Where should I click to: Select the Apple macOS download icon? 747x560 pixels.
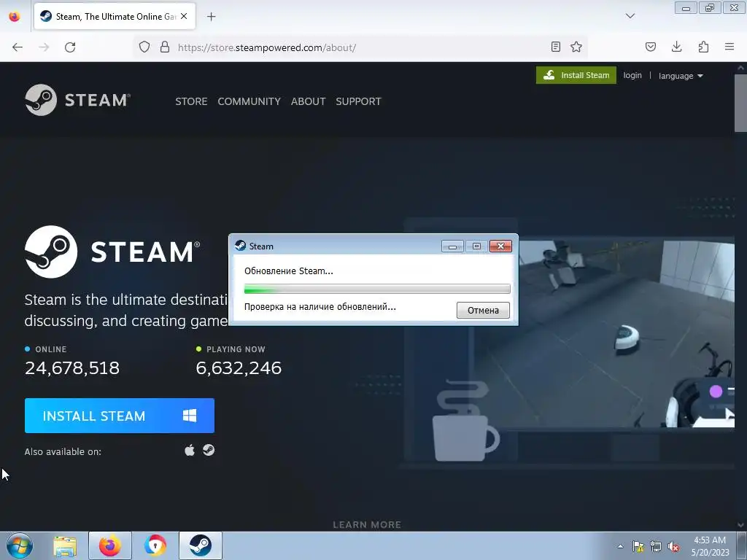[190, 450]
